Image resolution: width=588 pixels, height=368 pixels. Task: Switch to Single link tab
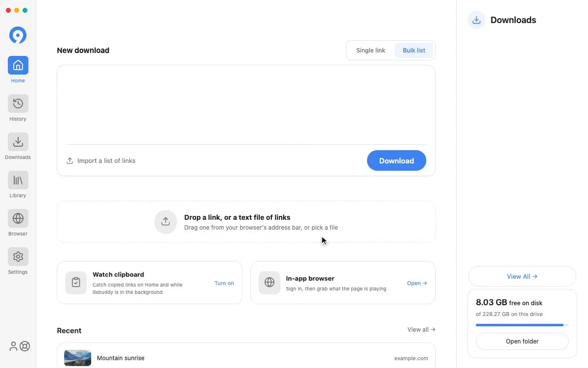[x=370, y=51]
